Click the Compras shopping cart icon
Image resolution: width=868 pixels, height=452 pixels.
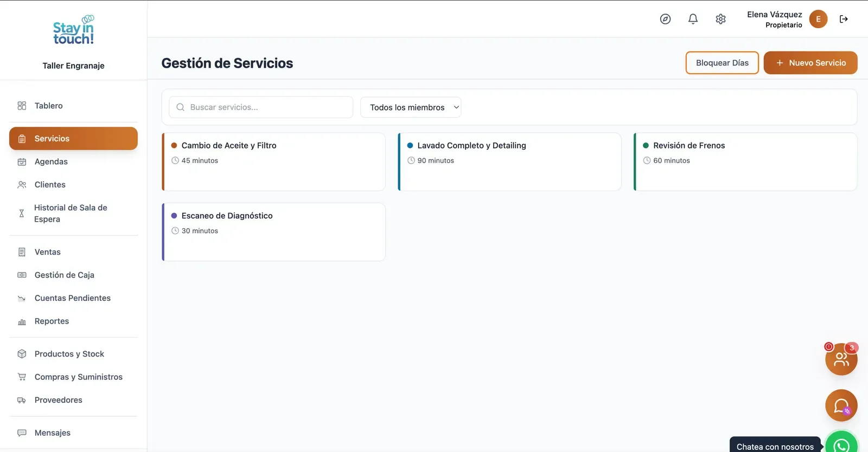pos(22,377)
